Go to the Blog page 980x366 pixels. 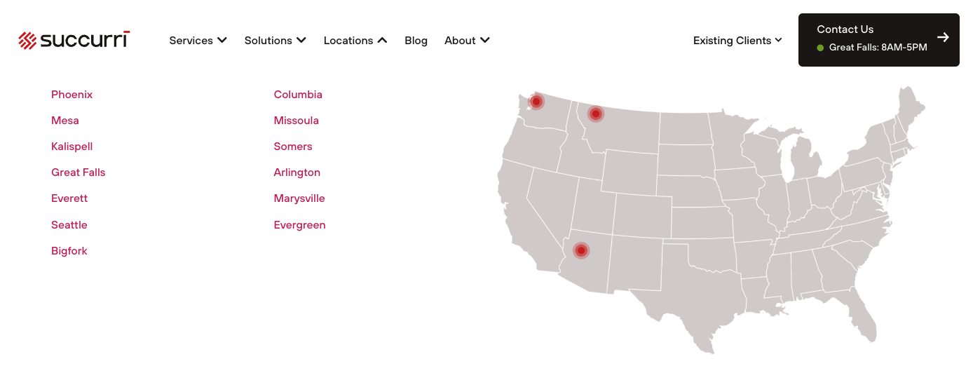point(416,41)
